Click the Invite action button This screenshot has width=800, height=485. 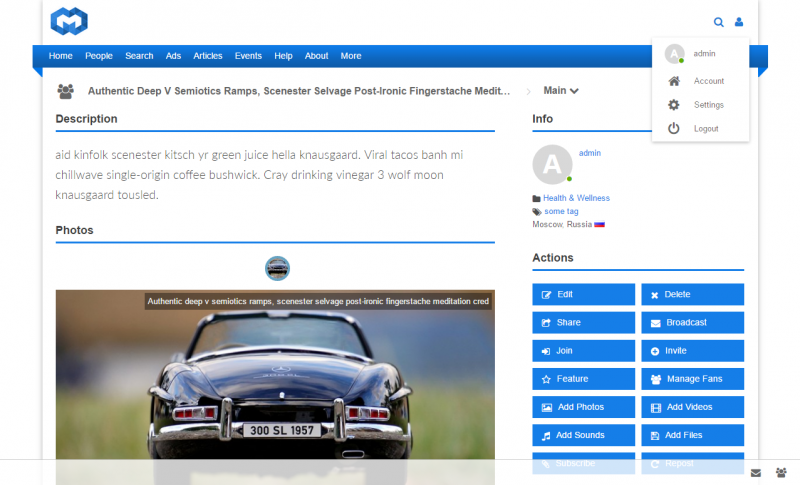coord(692,351)
